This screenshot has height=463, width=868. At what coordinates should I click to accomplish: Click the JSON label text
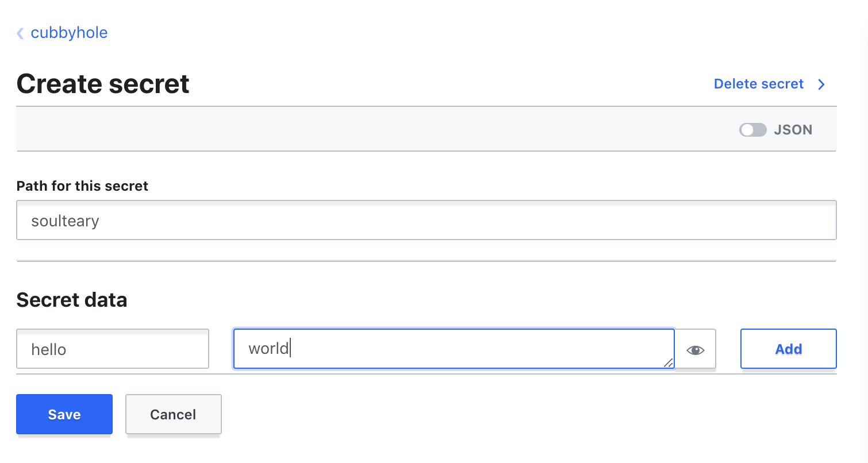pyautogui.click(x=793, y=130)
